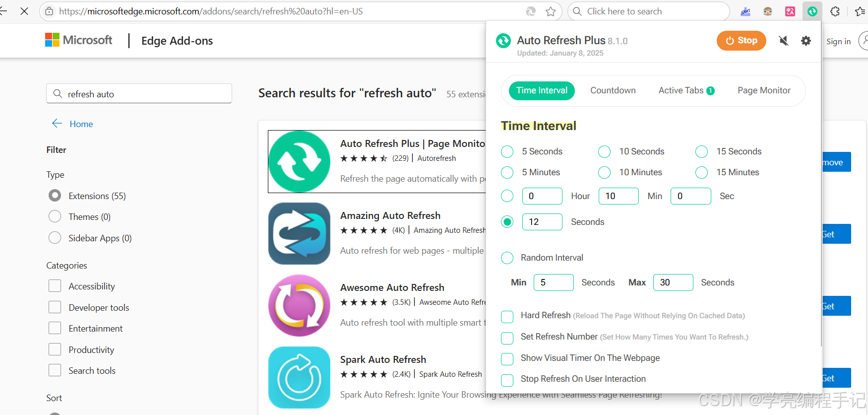Screen dimensions: 868x415
Task: Select Themes filter type
Action: point(55,216)
